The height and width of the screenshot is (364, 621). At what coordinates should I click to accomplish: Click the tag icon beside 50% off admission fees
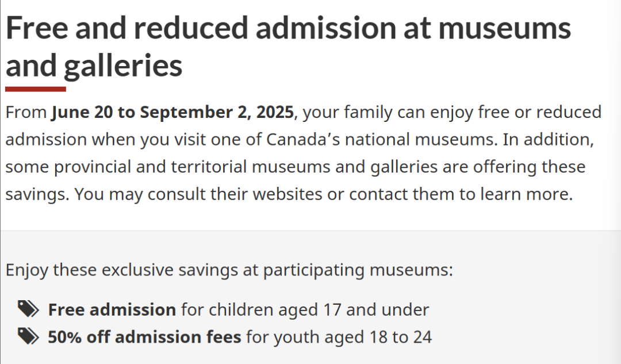[28, 336]
